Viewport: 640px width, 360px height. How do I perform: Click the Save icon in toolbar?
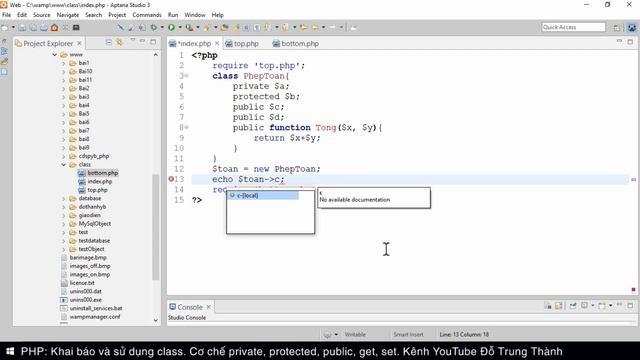(22, 27)
